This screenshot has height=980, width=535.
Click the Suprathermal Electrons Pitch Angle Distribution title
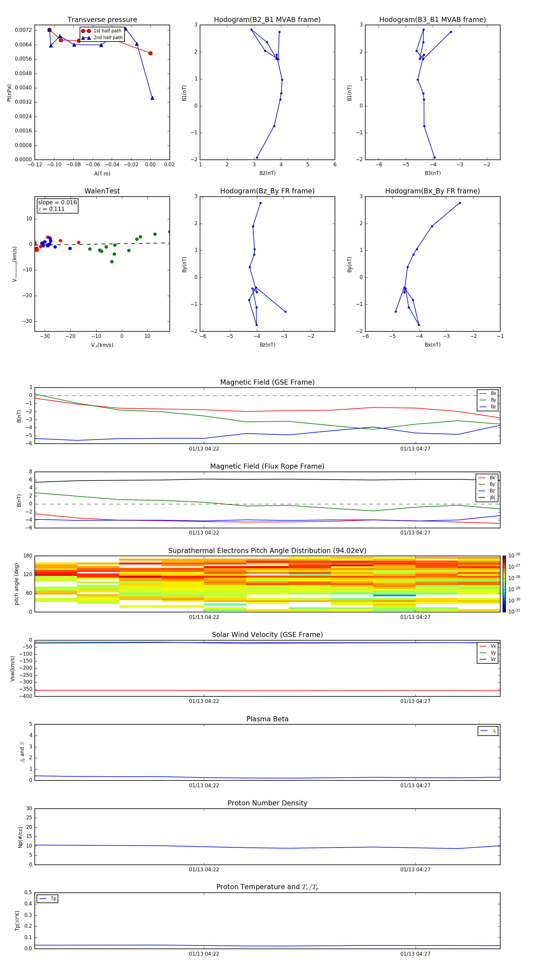pos(267,551)
